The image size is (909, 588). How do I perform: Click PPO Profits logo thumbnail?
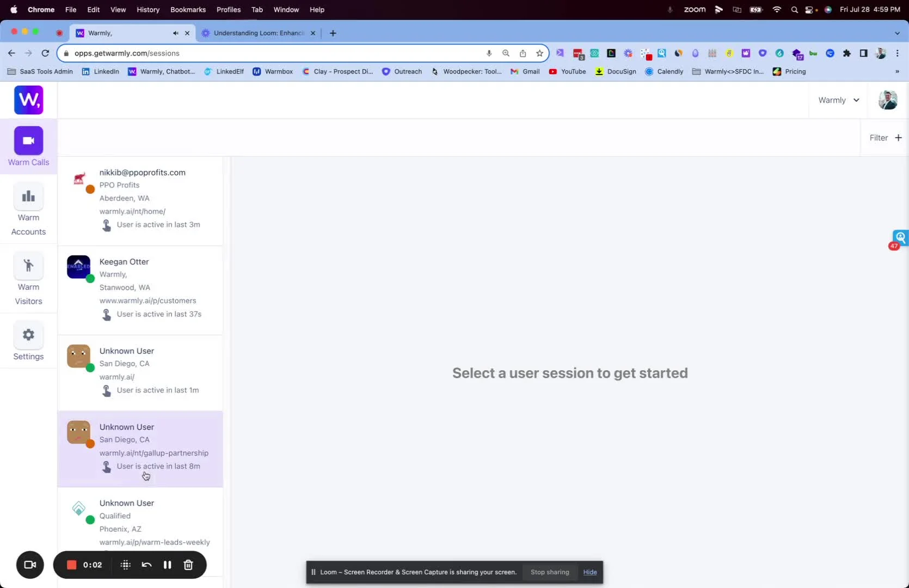pyautogui.click(x=79, y=179)
